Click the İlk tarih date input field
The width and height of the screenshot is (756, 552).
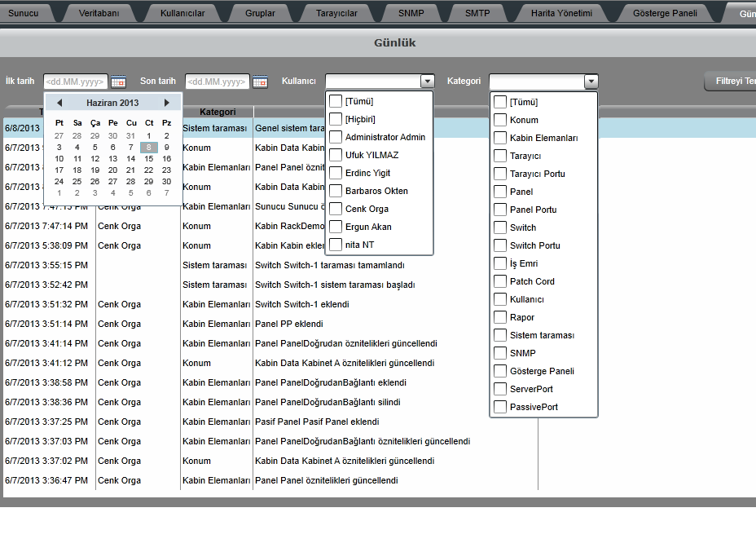pyautogui.click(x=75, y=82)
